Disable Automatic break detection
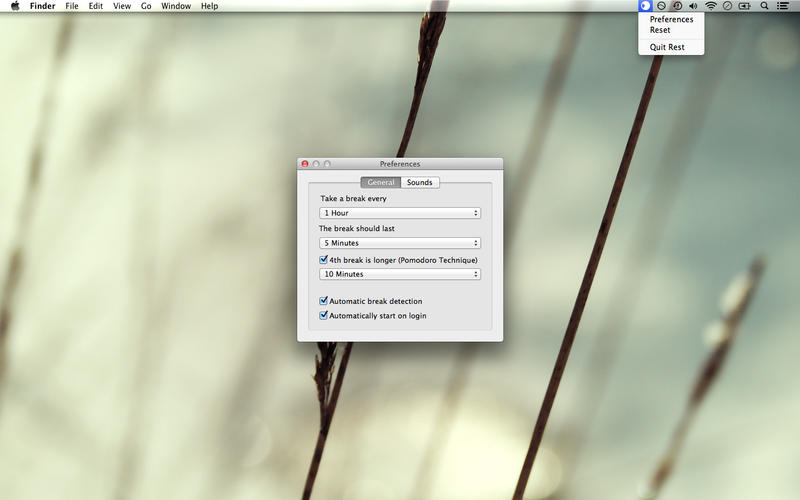This screenshot has width=800, height=500. coord(323,301)
